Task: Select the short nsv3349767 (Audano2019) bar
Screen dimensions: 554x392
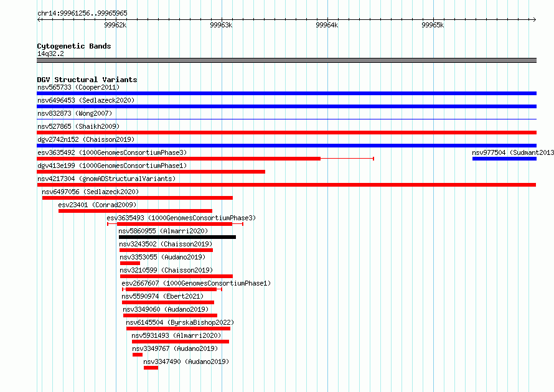Action: 138,355
